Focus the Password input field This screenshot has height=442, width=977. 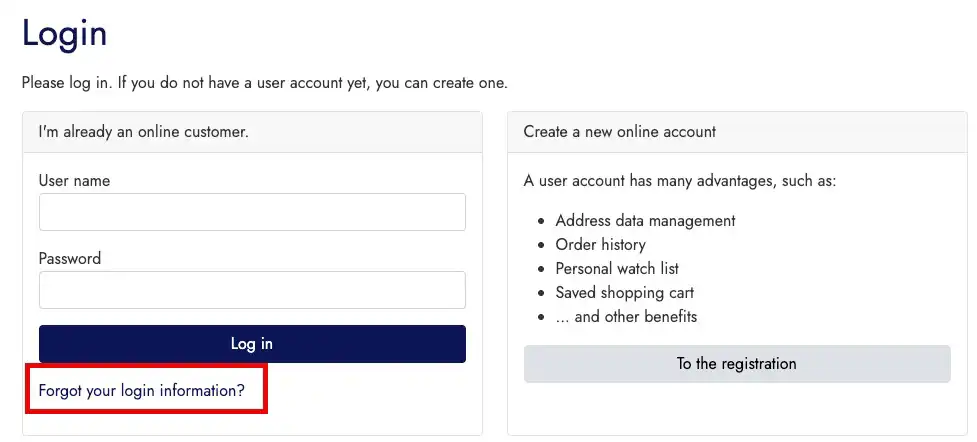pyautogui.click(x=252, y=290)
